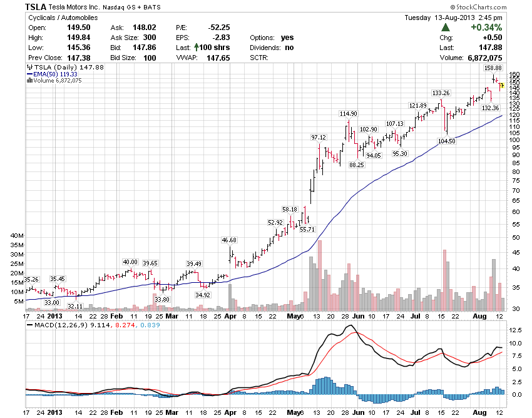Click the Ask Size value 300
532x418 pixels.
click(x=150, y=38)
